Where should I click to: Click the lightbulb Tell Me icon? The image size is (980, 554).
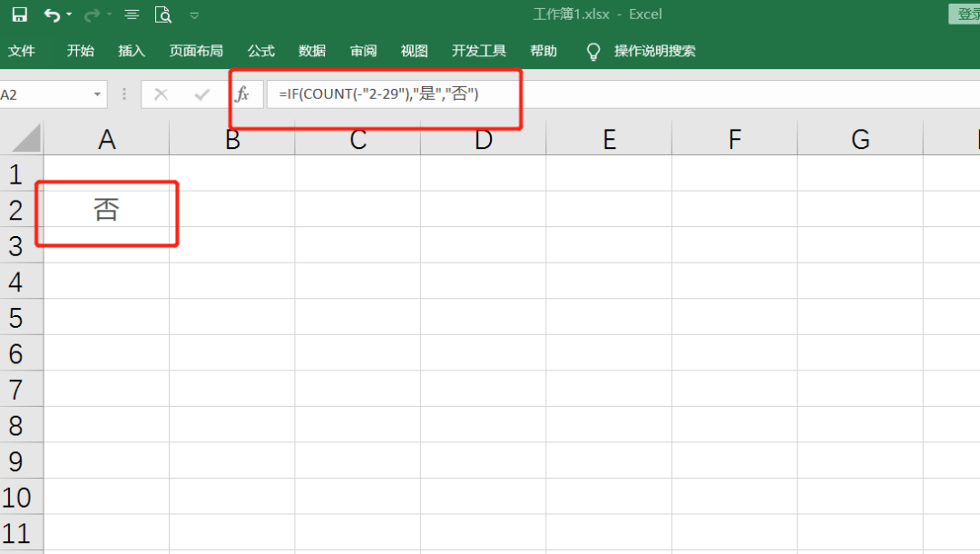pos(593,51)
